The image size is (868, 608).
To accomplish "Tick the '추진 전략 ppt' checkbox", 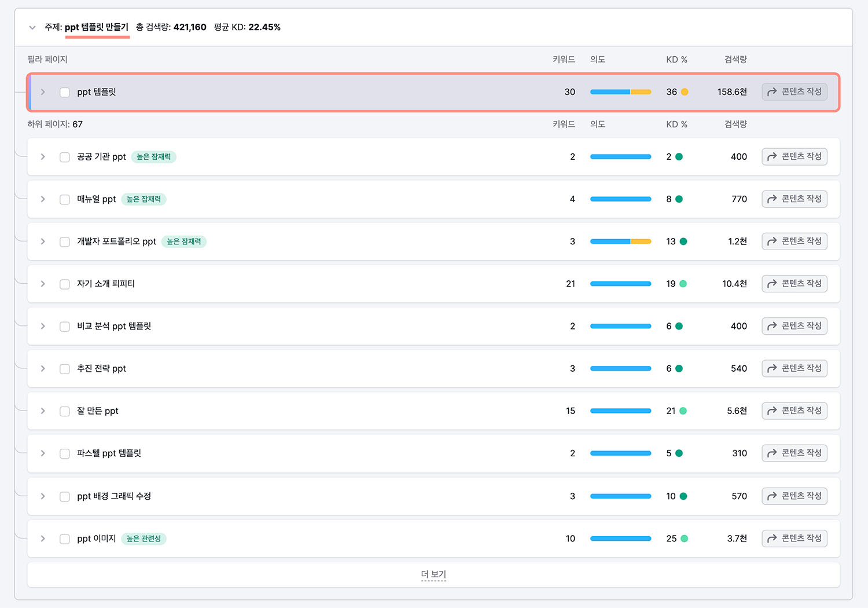I will pyautogui.click(x=65, y=368).
